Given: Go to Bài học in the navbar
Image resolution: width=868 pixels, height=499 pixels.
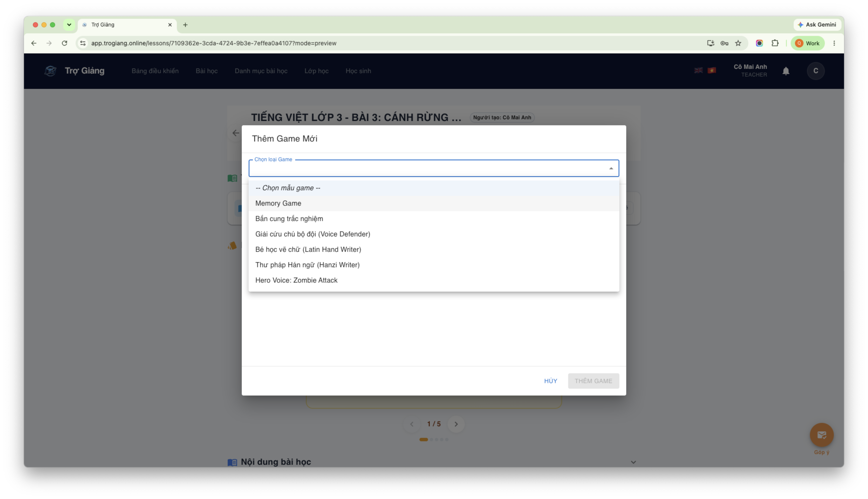Looking at the screenshot, I should [206, 71].
